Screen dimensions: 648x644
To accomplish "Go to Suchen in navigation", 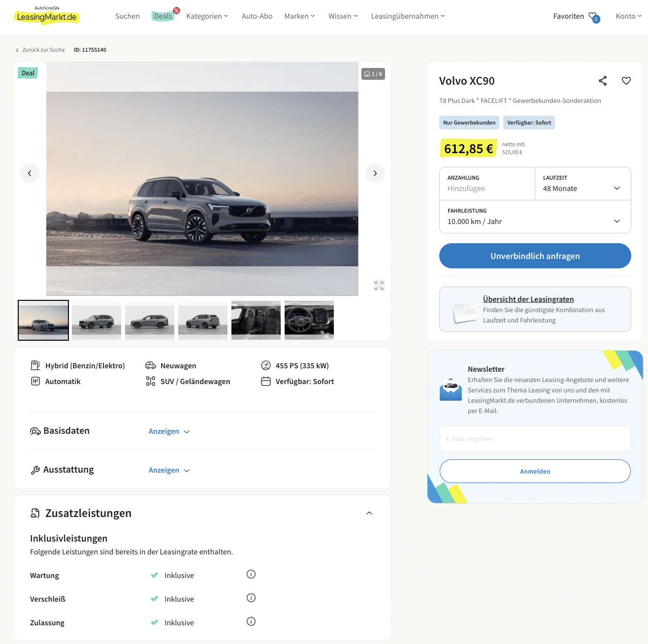I will (x=128, y=16).
